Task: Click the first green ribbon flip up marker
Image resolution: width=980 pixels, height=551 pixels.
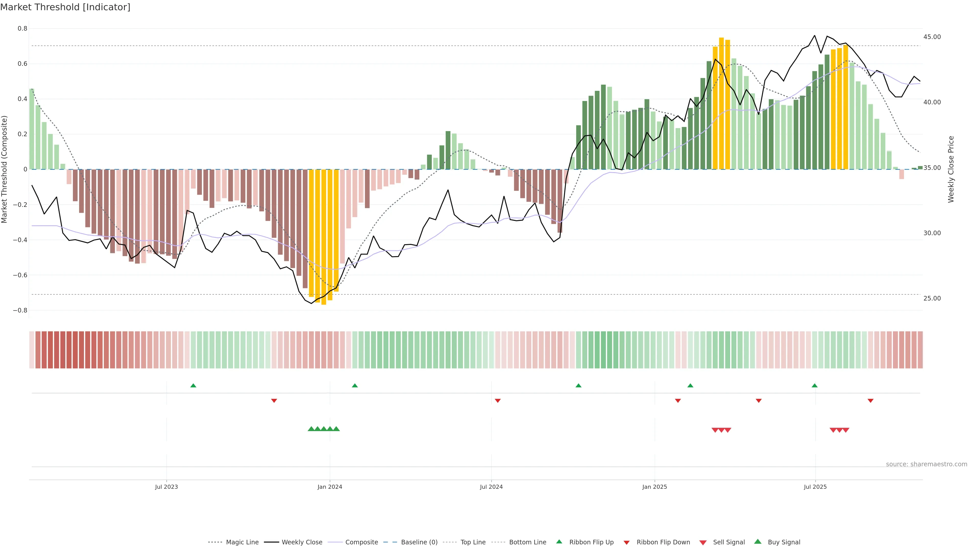Action: [x=193, y=386]
